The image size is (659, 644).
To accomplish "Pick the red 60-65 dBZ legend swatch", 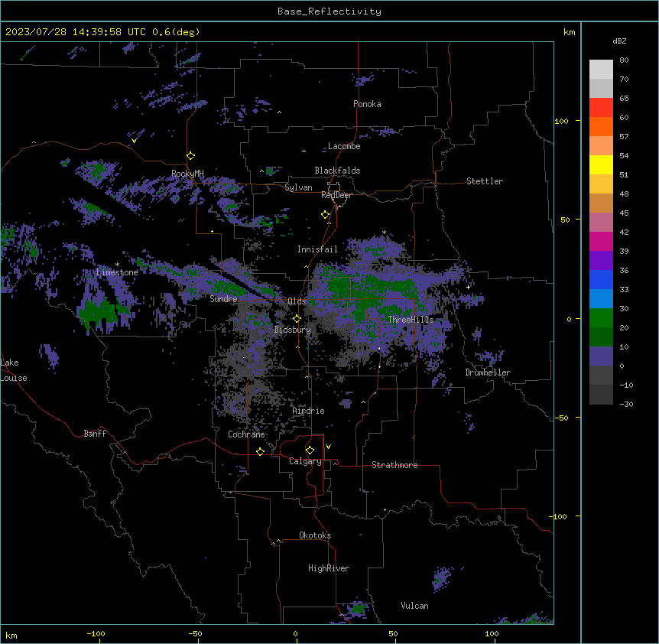I will 601,108.
